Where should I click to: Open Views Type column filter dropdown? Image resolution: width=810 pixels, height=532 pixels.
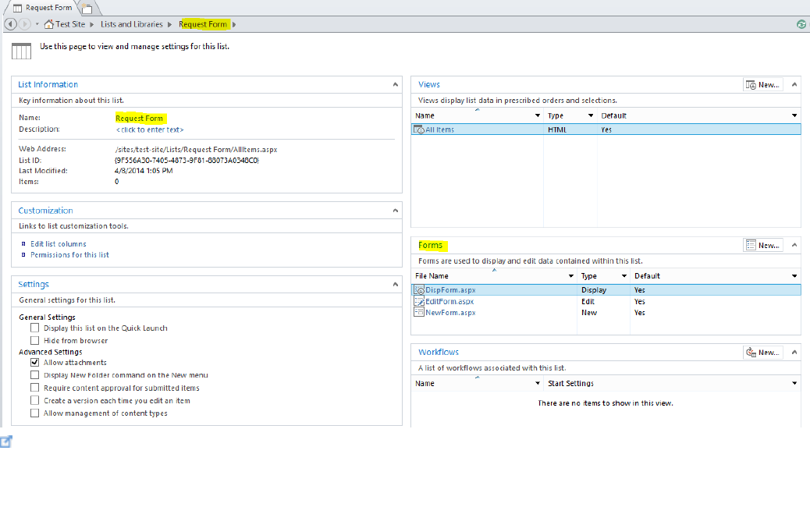(x=591, y=115)
